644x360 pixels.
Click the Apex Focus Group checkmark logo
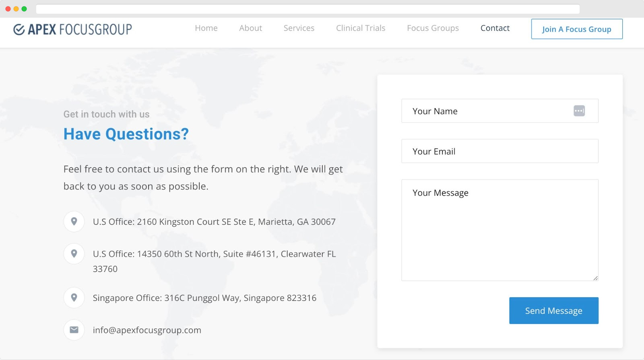pos(19,29)
